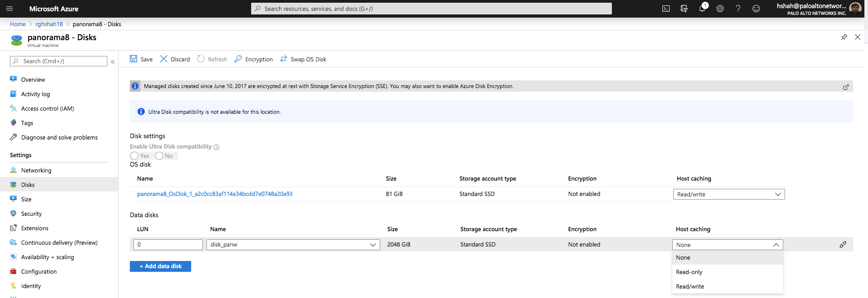The image size is (868, 298).
Task: Detach the disk_panw data disk icon
Action: pyautogui.click(x=843, y=245)
